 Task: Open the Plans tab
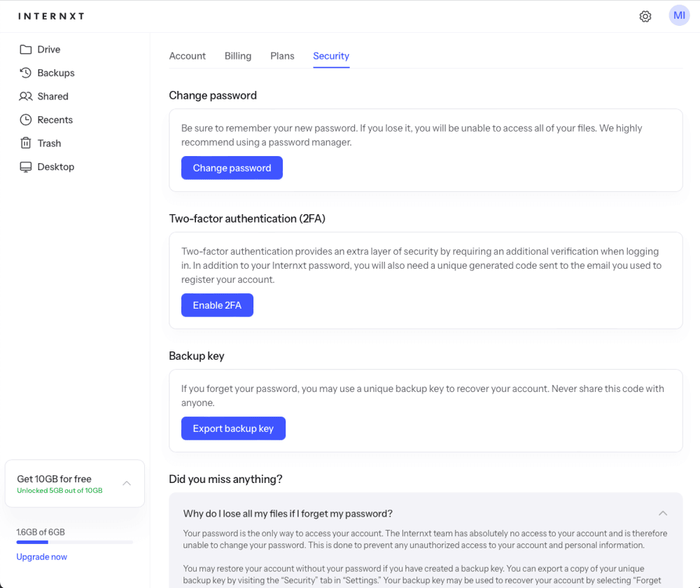(x=282, y=56)
